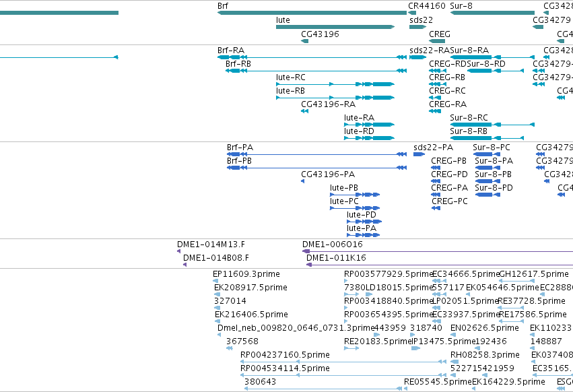Viewport: 573px width, 392px height.
Task: Click the Dmel_neb_009820_0646_0731.3prime label
Action: [296, 328]
